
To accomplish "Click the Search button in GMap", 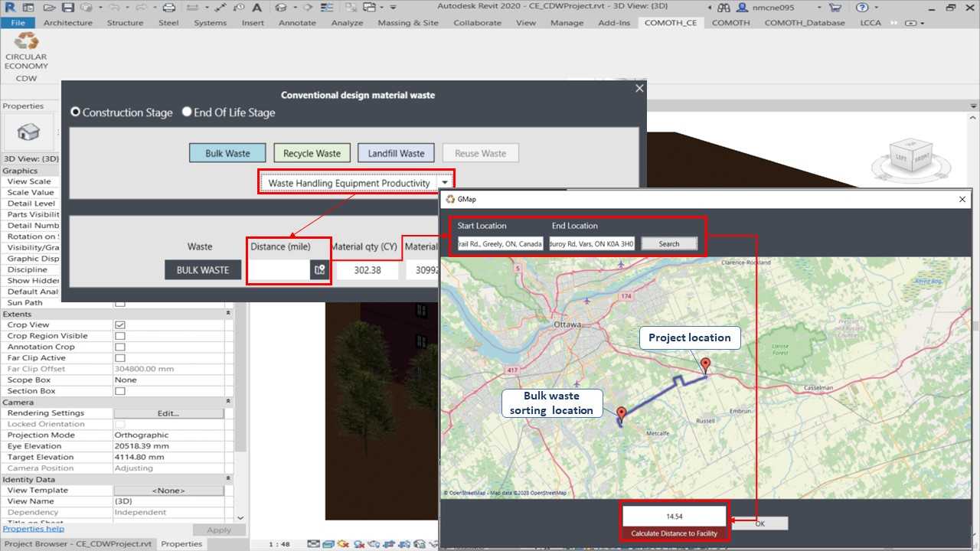I will (x=669, y=243).
